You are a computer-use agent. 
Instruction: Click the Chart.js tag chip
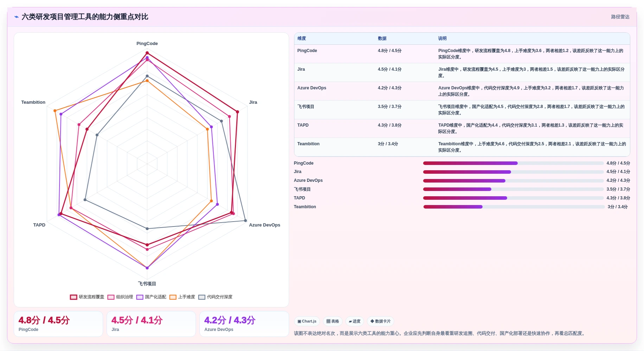[307, 321]
